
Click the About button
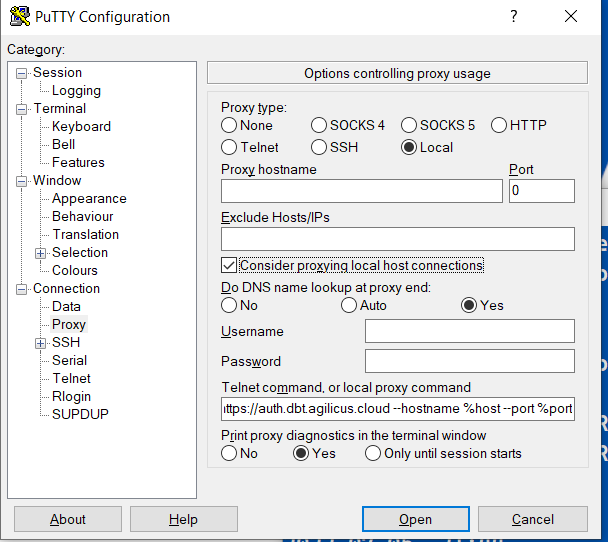(68, 519)
